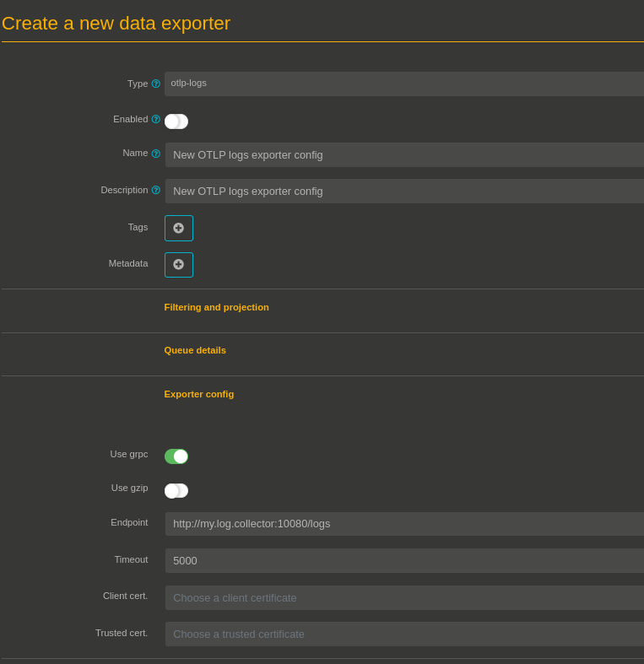The height and width of the screenshot is (664, 644).
Task: Click the Timeout field showing 5000
Action: pyautogui.click(x=403, y=560)
